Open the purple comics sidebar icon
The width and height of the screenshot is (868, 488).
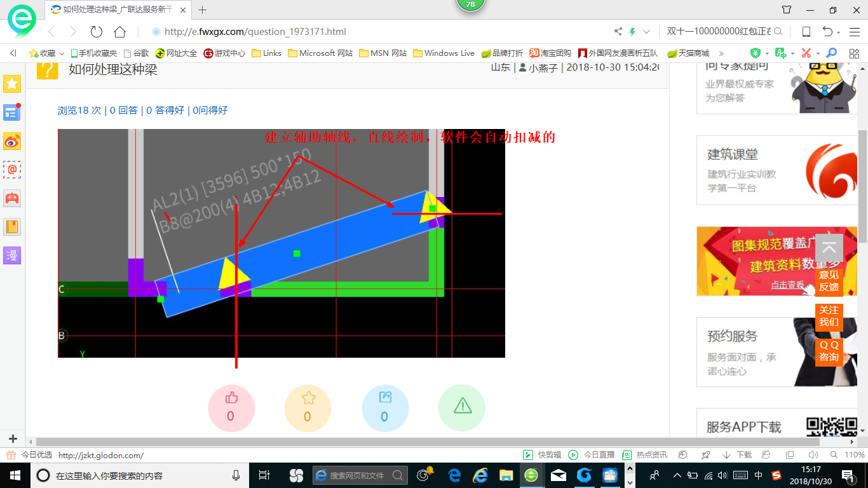[12, 255]
